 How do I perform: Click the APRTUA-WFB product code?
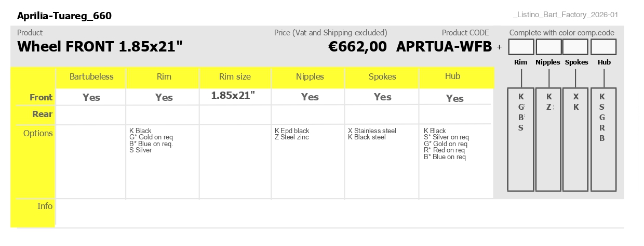444,47
